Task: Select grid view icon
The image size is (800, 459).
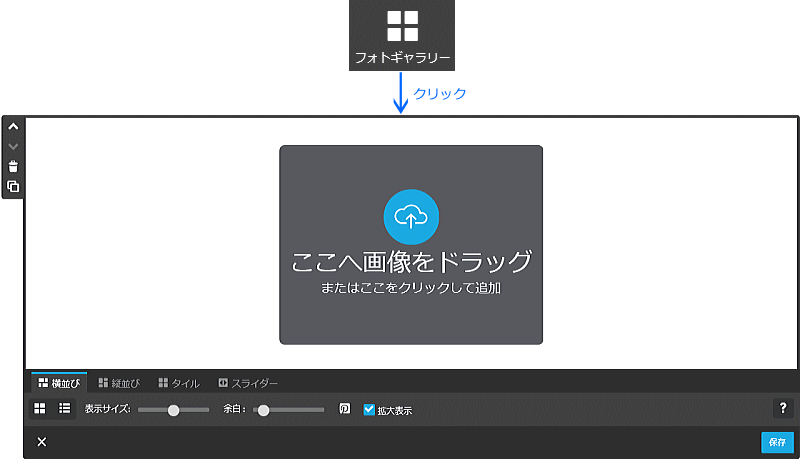Action: click(40, 408)
